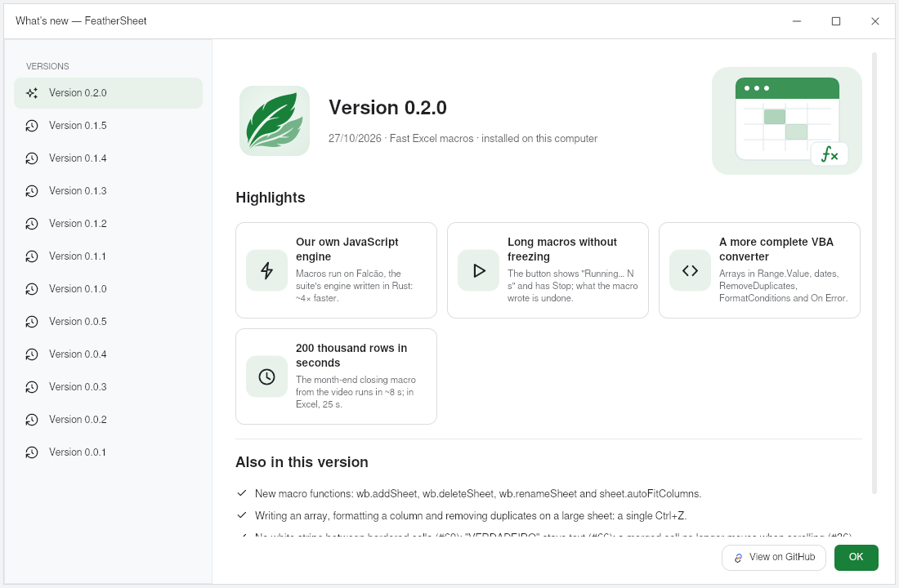Open Version 0.0.4 in sidebar
The image size is (899, 588).
108,354
